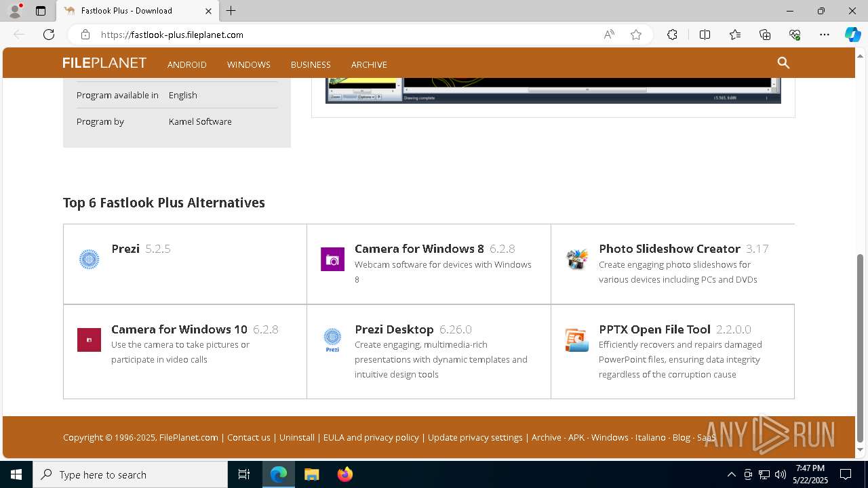Open the volume control tray icon

pyautogui.click(x=781, y=474)
